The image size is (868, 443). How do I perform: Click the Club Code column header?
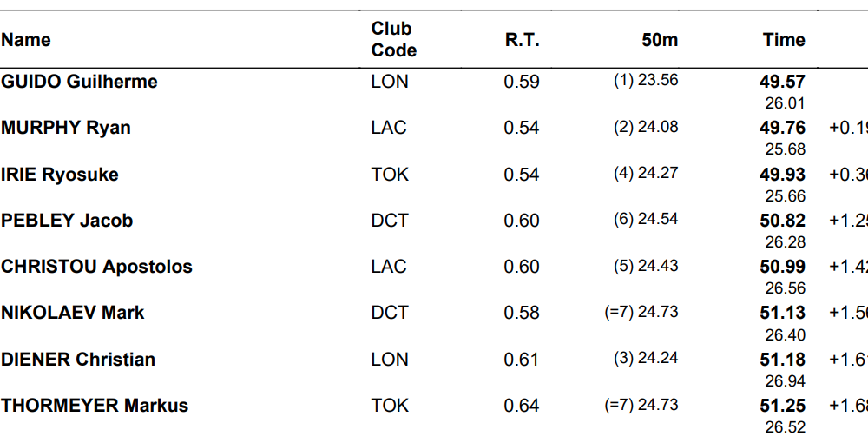tap(393, 39)
